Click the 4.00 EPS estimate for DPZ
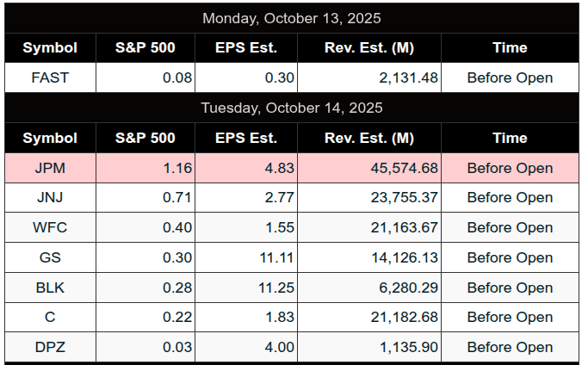Viewport: 588px width, 365px height. [280, 348]
